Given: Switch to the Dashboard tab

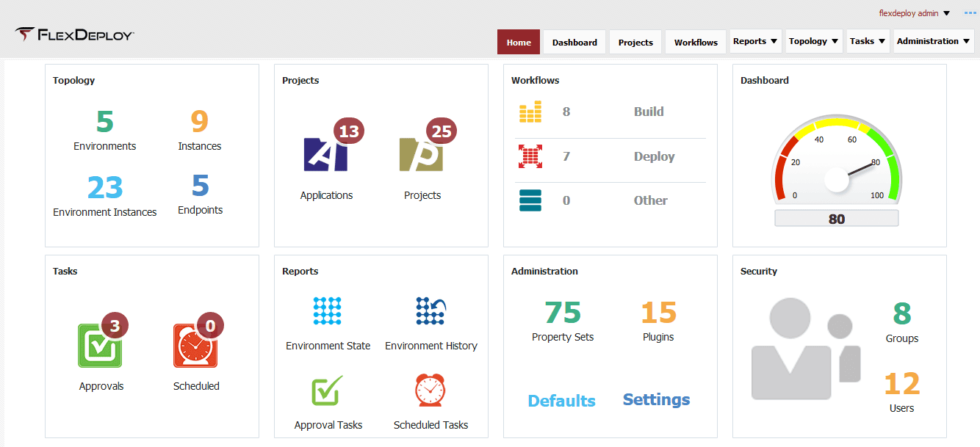Looking at the screenshot, I should click(574, 42).
